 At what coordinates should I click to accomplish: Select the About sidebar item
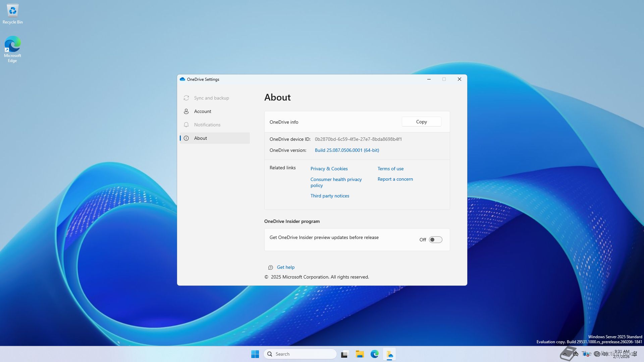pyautogui.click(x=201, y=138)
